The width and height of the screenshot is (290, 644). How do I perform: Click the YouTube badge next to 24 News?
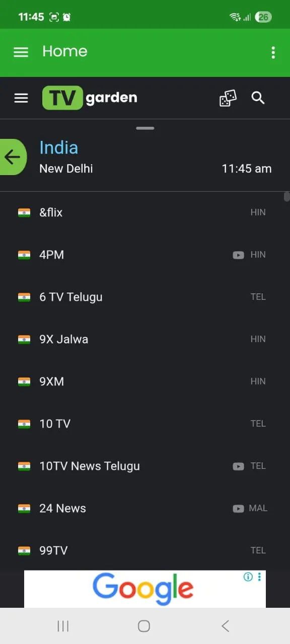pos(238,509)
